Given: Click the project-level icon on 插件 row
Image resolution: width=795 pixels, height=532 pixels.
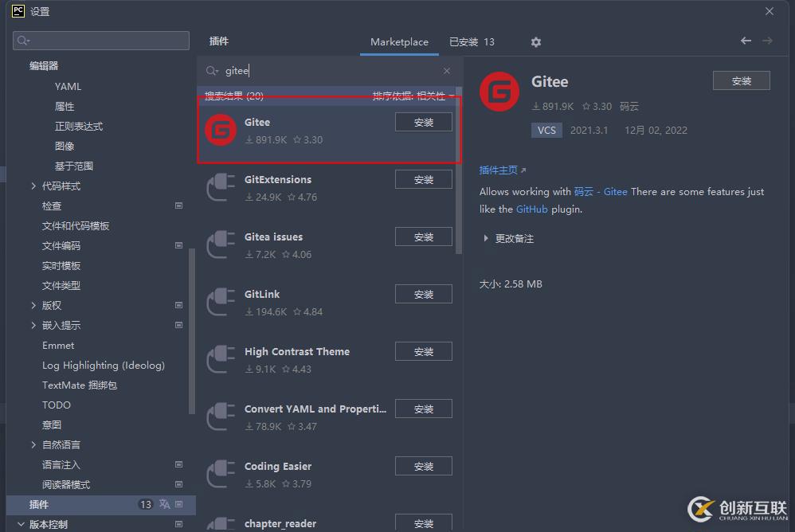Looking at the screenshot, I should click(179, 504).
